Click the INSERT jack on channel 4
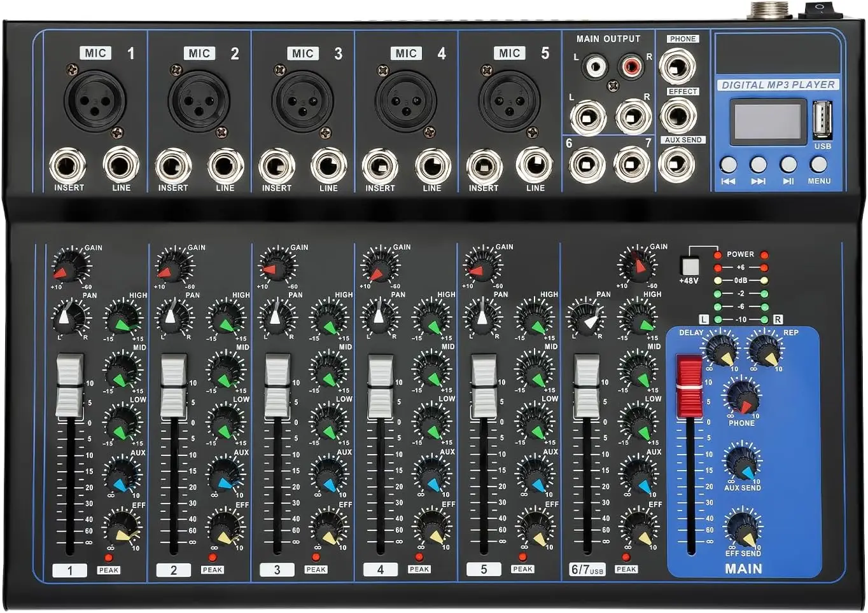Image resolution: width=868 pixels, height=613 pixels. pos(382,165)
